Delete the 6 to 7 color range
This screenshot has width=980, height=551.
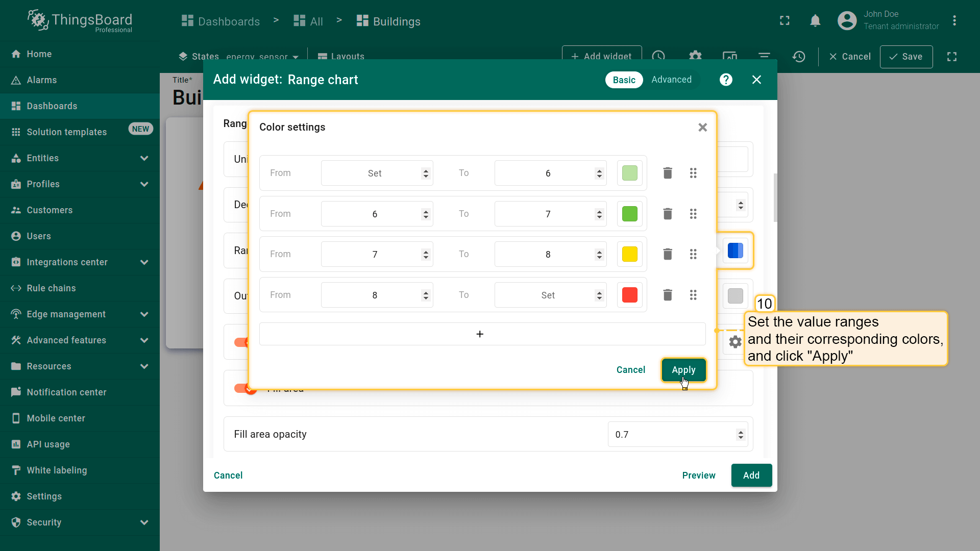(667, 214)
